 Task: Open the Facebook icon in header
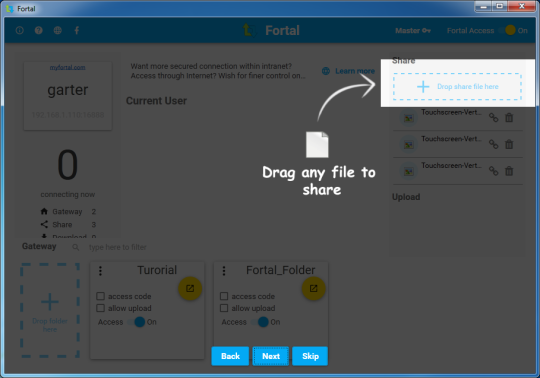(76, 30)
